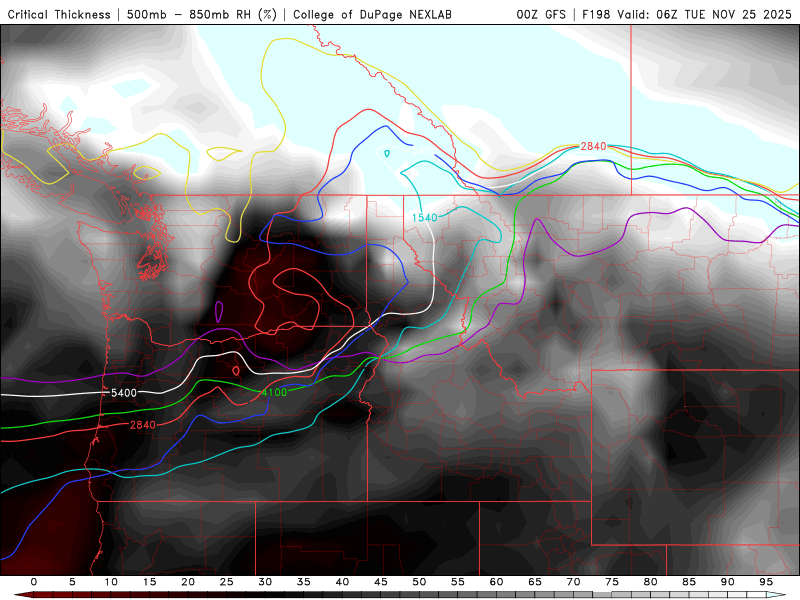This screenshot has height=600, width=800.
Task: Click the cyan '1540' contour label
Action: (x=424, y=218)
